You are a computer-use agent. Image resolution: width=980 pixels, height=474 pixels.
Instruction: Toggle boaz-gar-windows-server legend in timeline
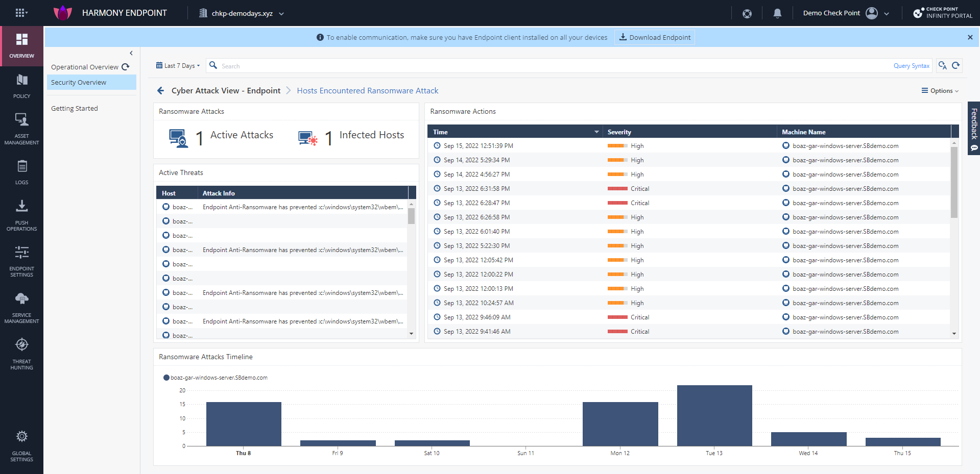215,378
